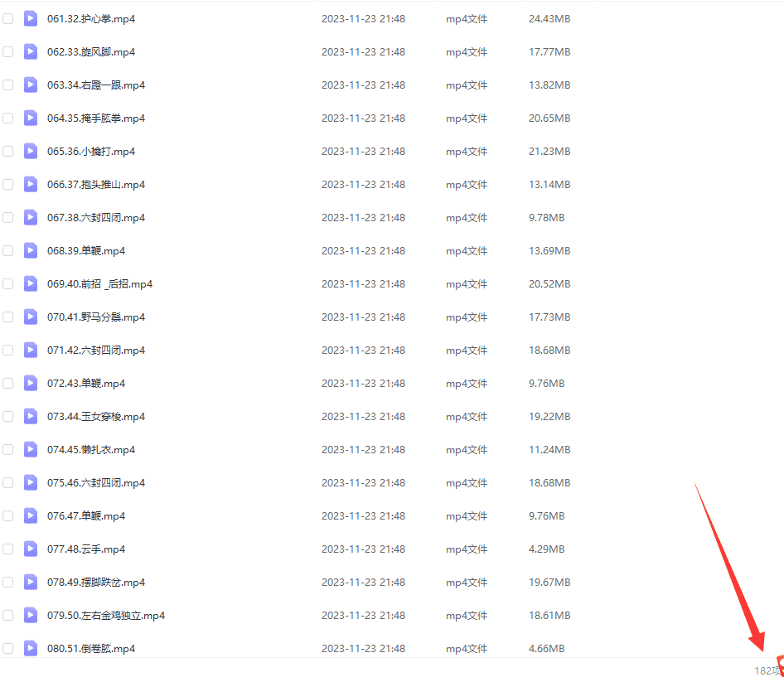Tick the checkbox for 062.33.旋风脚.mp4

8,51
